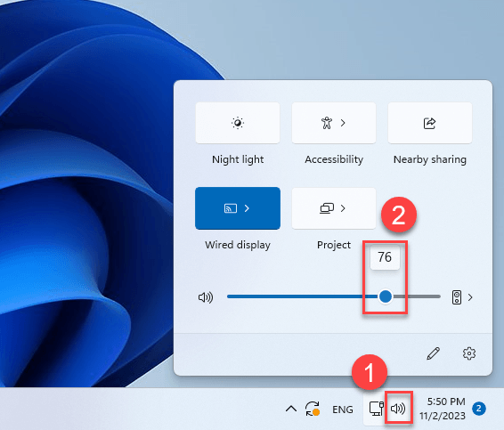
Task: Click the Accessibility person icon
Action: pos(327,123)
